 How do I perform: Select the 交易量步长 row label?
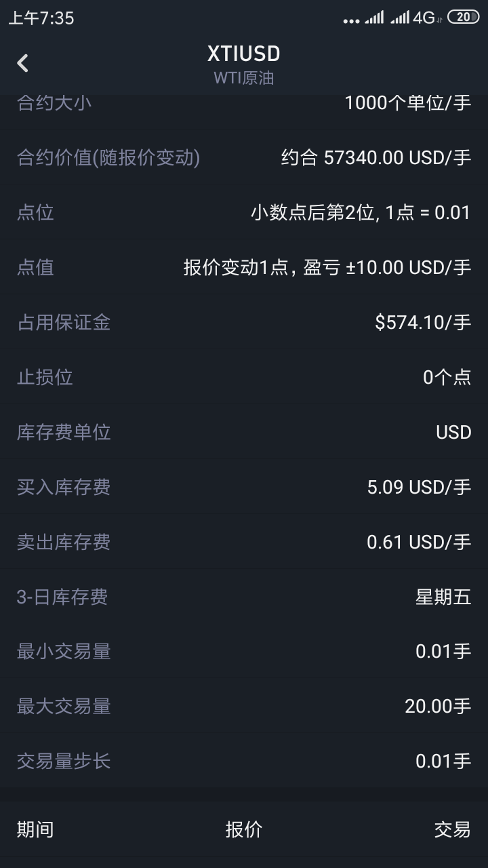[64, 762]
